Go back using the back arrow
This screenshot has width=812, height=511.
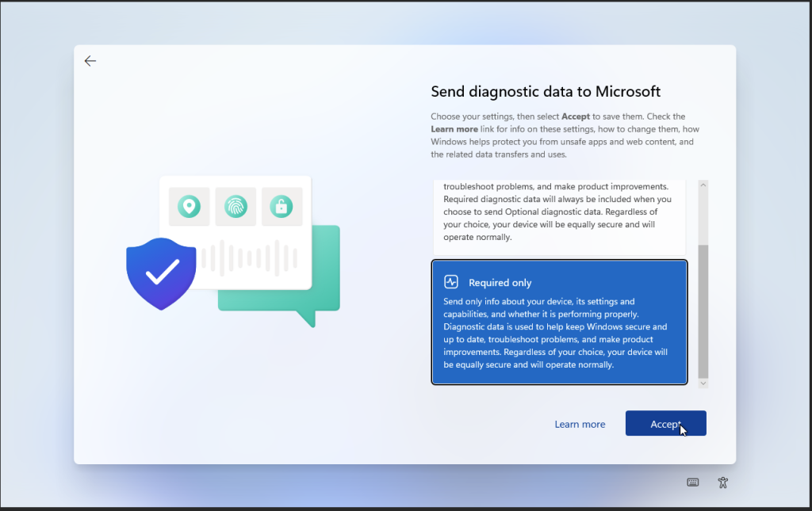click(90, 61)
